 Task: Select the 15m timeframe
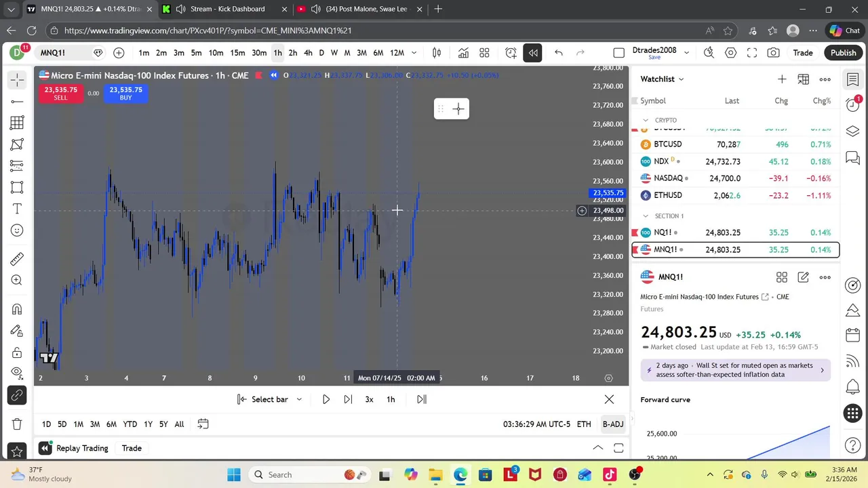237,53
